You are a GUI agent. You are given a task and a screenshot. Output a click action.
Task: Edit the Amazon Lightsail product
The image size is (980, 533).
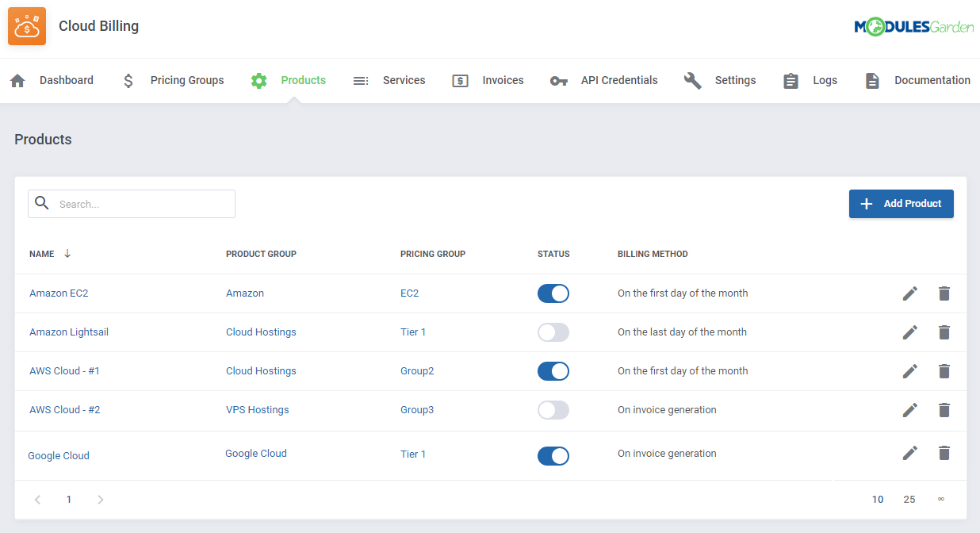[910, 332]
